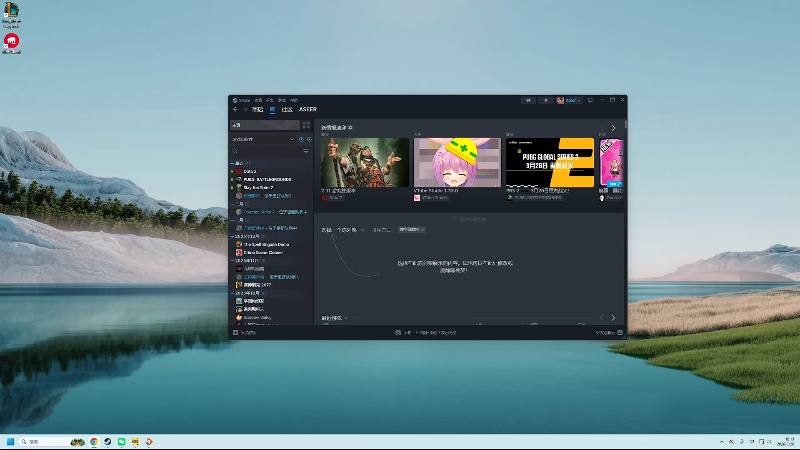Enter Big Picture mode via monitor icon

pos(590,101)
